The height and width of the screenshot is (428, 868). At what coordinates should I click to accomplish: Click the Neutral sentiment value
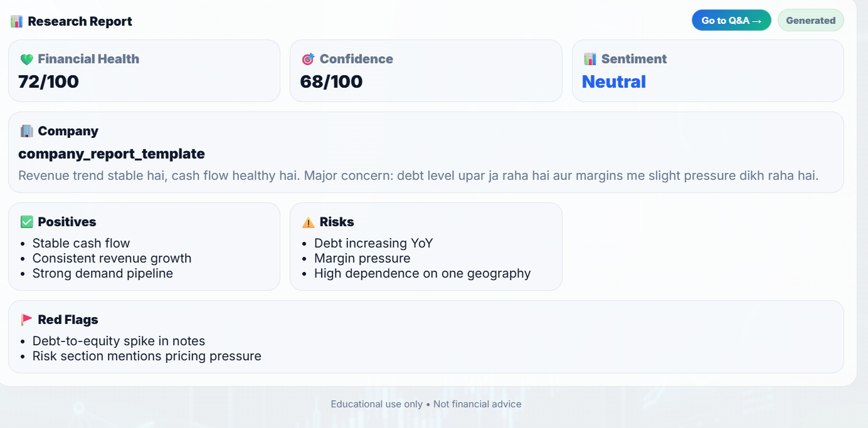click(x=613, y=82)
